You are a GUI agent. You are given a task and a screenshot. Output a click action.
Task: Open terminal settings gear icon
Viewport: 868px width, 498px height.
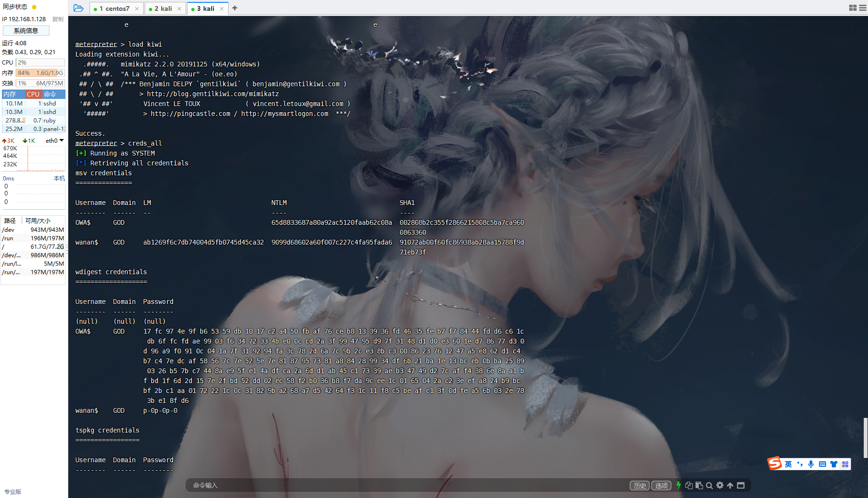click(720, 485)
